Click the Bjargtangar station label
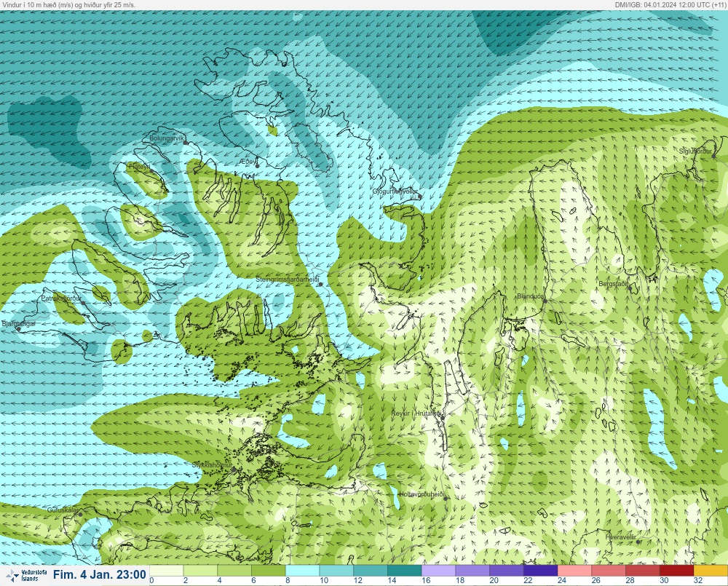Image resolution: width=728 pixels, height=586 pixels. 19,324
